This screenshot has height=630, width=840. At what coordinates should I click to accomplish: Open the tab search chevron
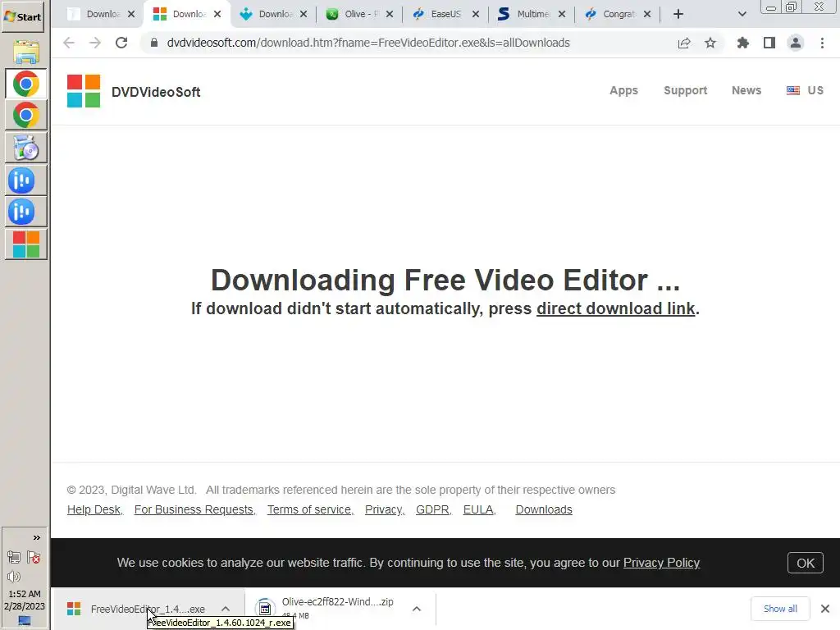coord(742,14)
